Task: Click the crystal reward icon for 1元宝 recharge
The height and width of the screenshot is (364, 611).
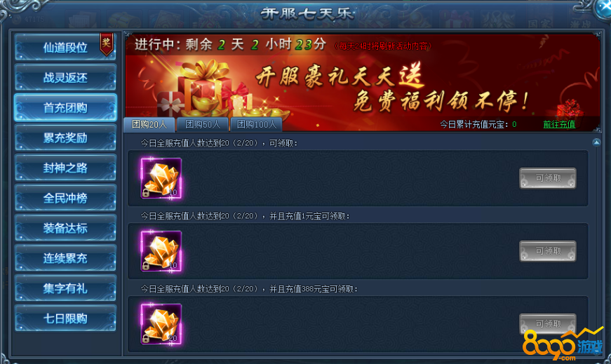Action: pos(161,251)
